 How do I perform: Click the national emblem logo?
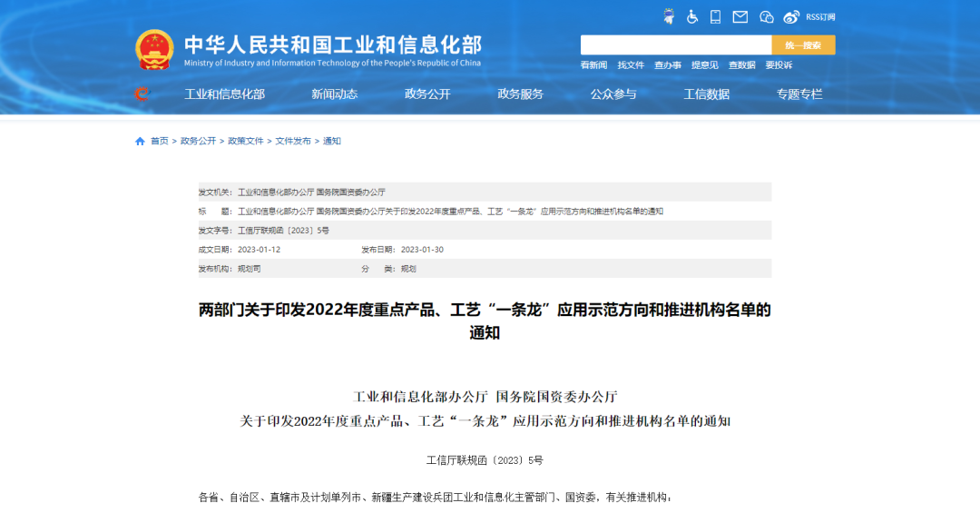[154, 50]
